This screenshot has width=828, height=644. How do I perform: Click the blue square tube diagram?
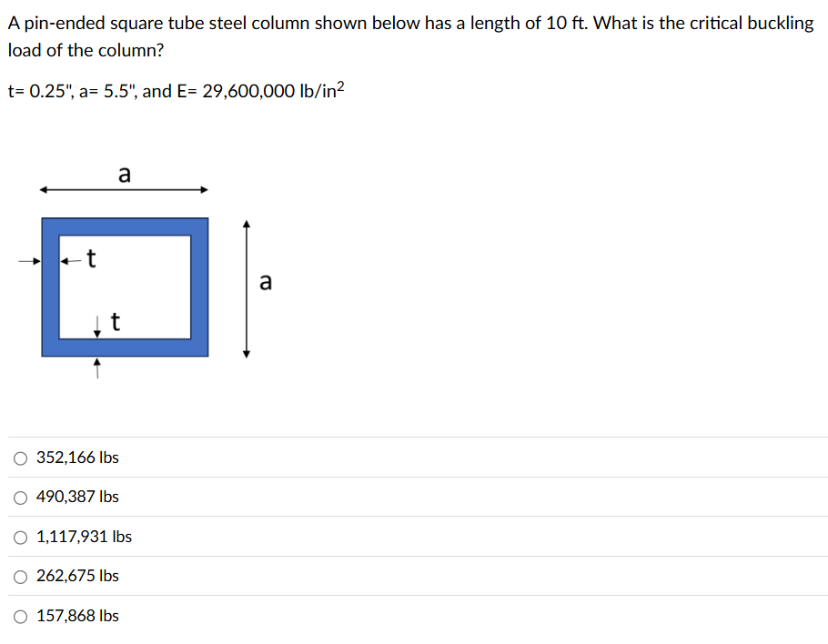point(125,226)
